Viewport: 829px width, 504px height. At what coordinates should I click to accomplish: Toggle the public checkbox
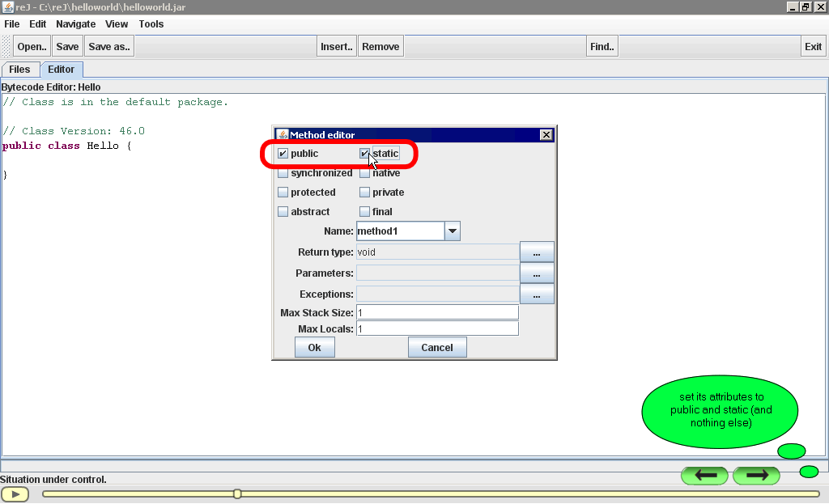(283, 154)
